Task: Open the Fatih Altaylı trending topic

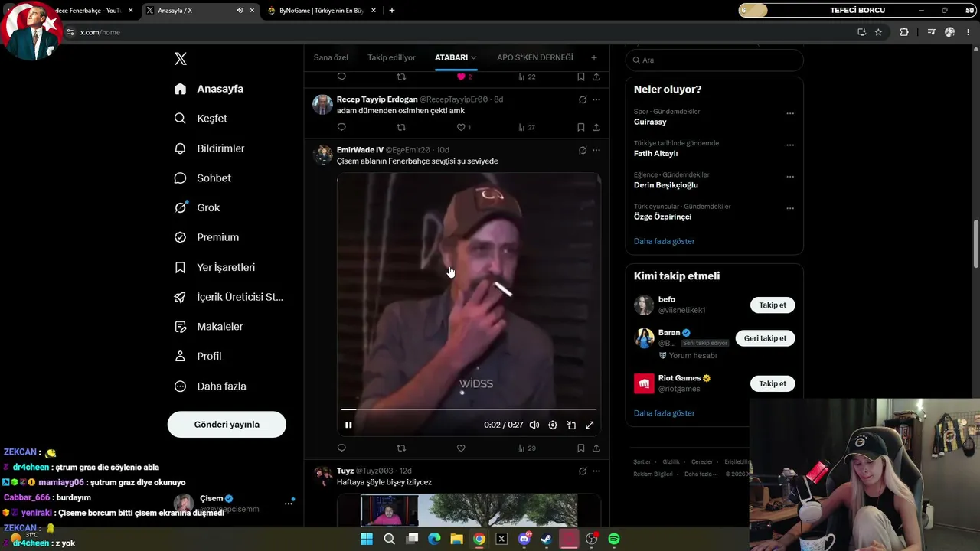Action: (655, 154)
